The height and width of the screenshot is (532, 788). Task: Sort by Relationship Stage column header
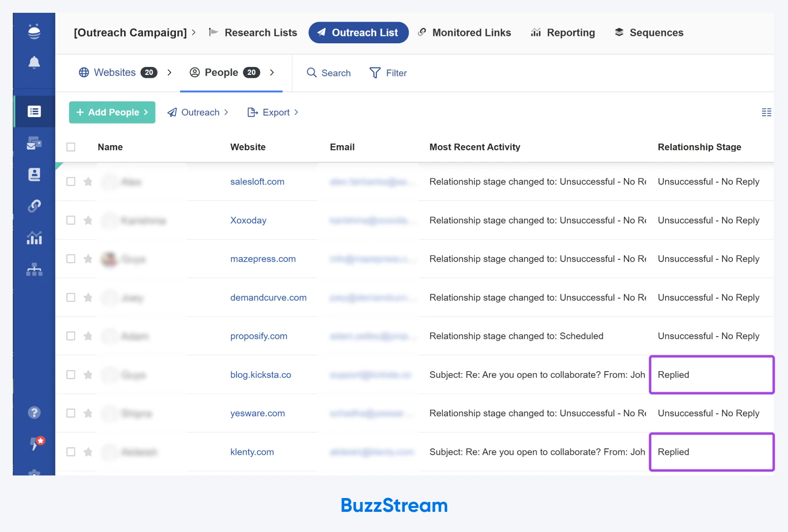pyautogui.click(x=699, y=147)
